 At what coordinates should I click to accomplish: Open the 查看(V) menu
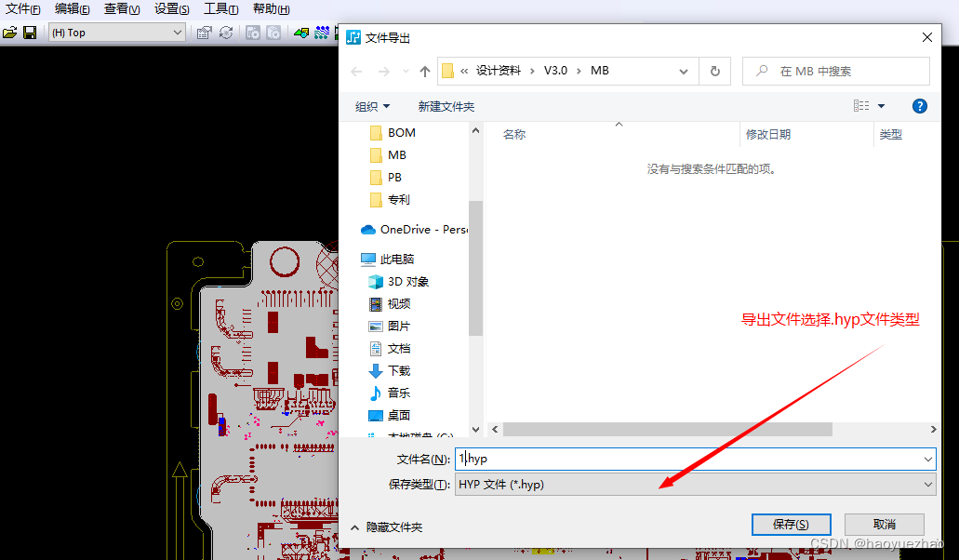click(x=122, y=9)
